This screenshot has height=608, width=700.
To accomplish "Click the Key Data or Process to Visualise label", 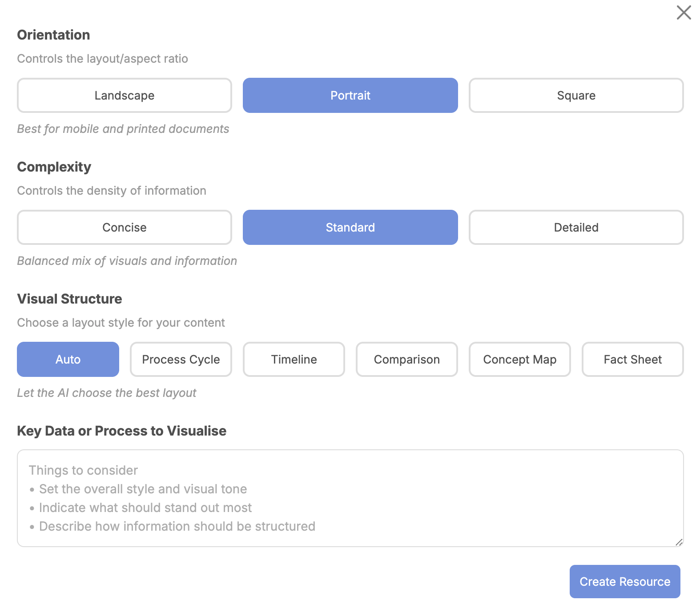I will click(121, 431).
